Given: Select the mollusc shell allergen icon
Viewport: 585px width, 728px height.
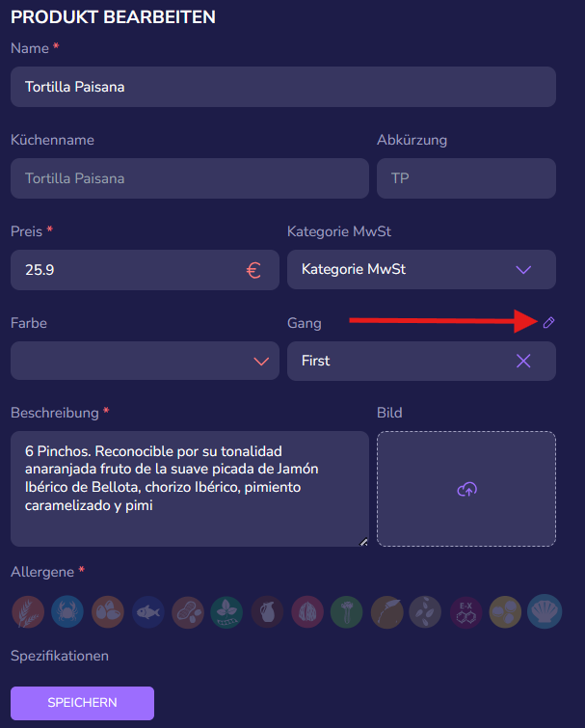Looking at the screenshot, I should [x=545, y=611].
